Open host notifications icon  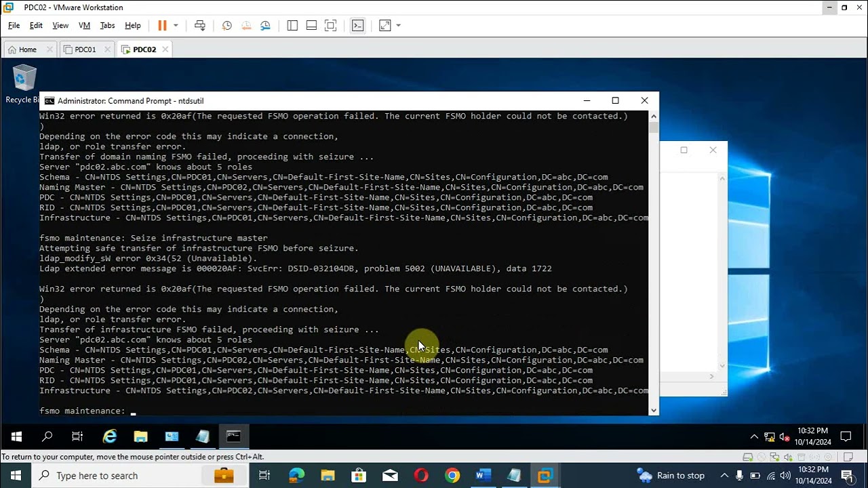pos(847,476)
